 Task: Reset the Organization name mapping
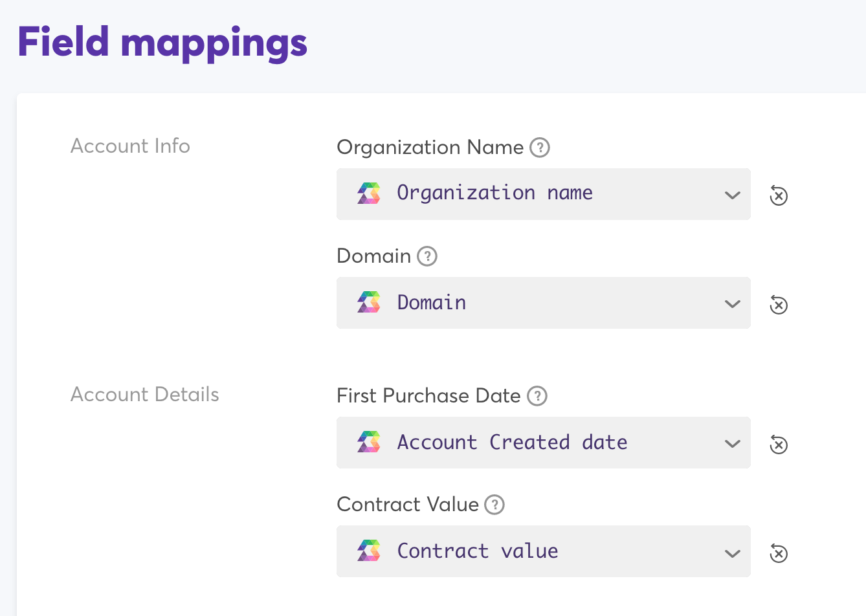[x=778, y=195]
